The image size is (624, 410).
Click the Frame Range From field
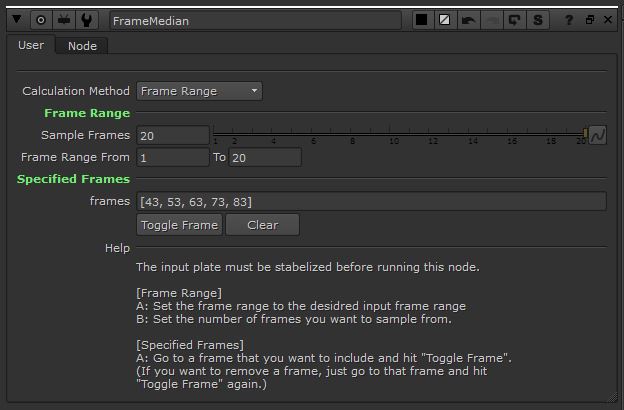click(x=172, y=157)
